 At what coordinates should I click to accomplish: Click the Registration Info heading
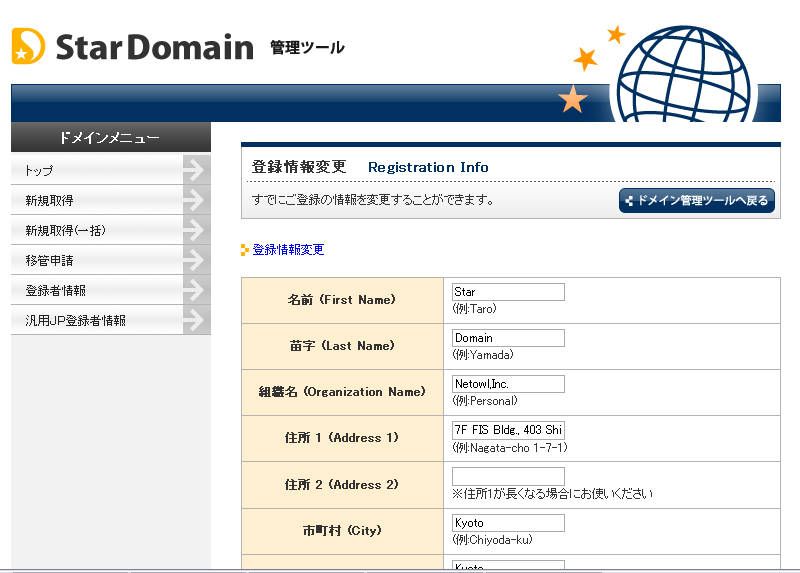(428, 167)
